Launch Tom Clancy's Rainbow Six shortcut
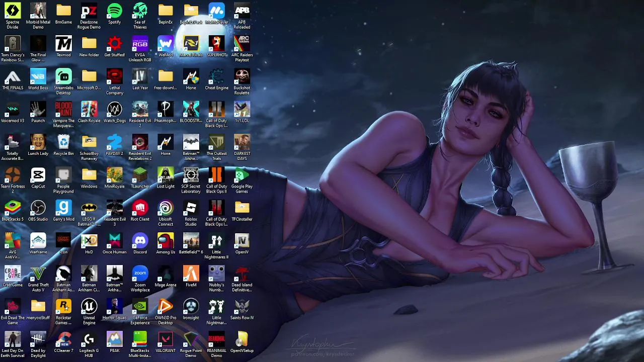This screenshot has width=644, height=362. (13, 43)
